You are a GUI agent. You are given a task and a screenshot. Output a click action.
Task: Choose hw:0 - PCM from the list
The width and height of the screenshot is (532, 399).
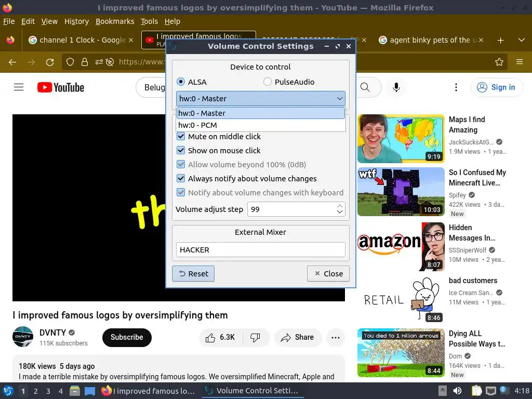point(261,125)
